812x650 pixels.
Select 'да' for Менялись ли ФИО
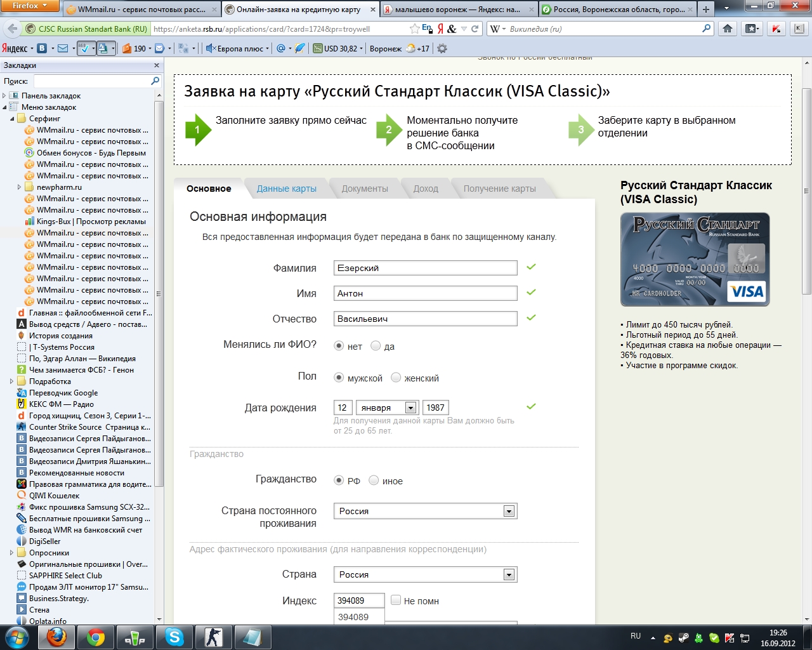(376, 346)
